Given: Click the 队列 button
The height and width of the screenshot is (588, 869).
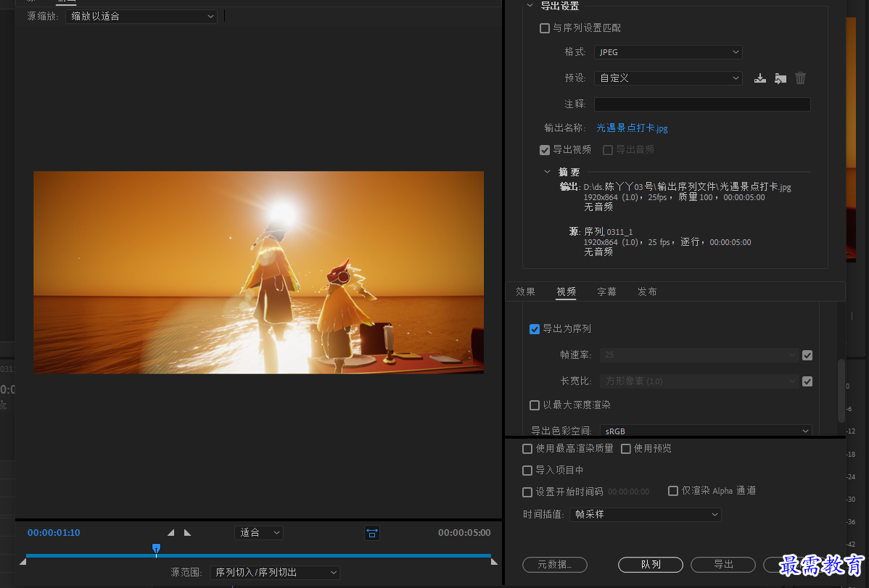Looking at the screenshot, I should click(x=651, y=565).
